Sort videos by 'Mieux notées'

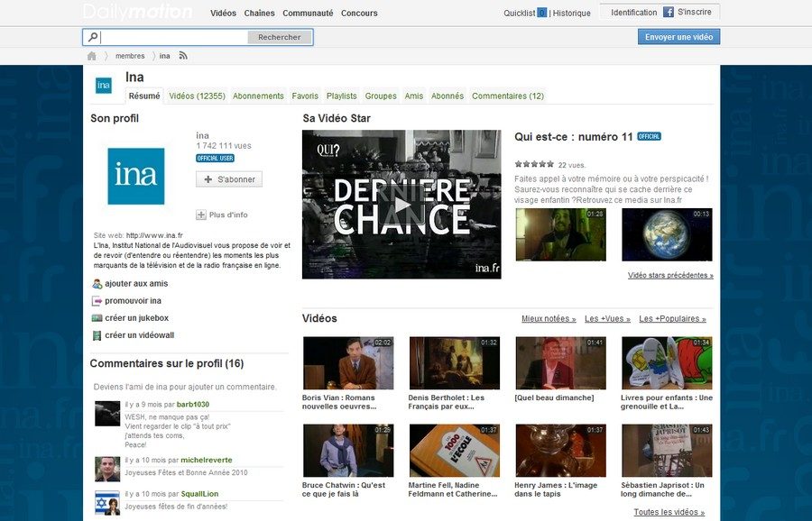coord(549,319)
